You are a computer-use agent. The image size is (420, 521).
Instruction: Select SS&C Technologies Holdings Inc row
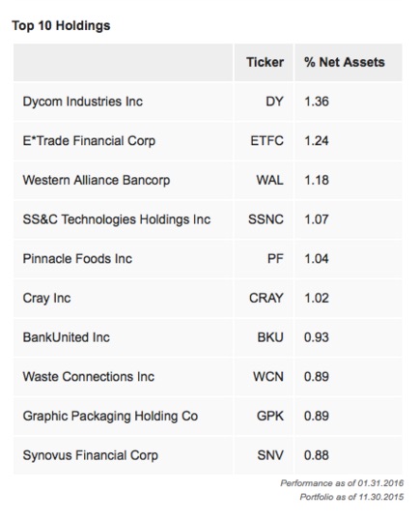point(208,219)
